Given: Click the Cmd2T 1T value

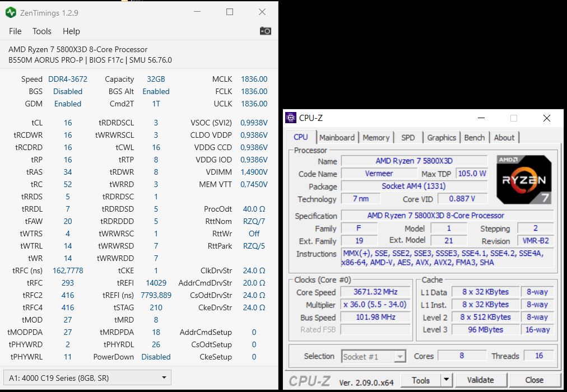Looking at the screenshot, I should (x=156, y=104).
